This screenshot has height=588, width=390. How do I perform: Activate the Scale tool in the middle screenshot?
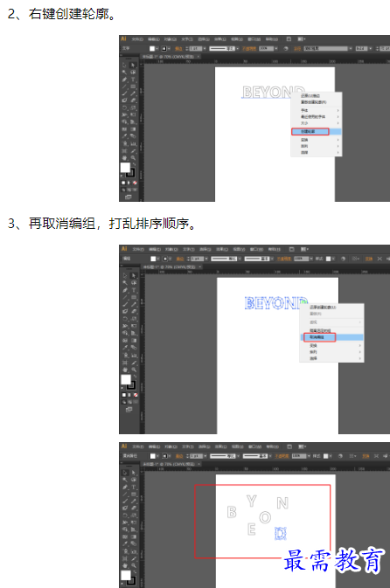tap(133, 318)
